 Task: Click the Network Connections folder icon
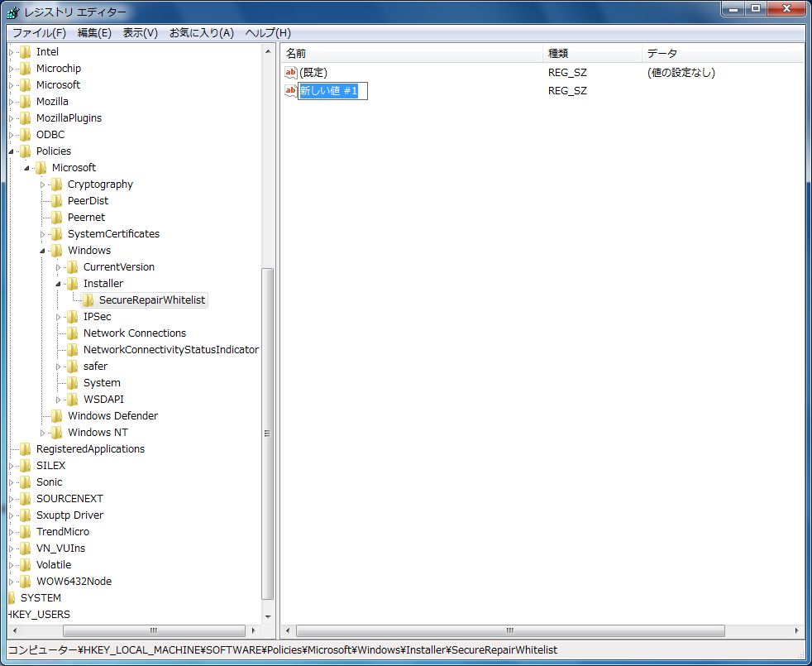(x=73, y=333)
